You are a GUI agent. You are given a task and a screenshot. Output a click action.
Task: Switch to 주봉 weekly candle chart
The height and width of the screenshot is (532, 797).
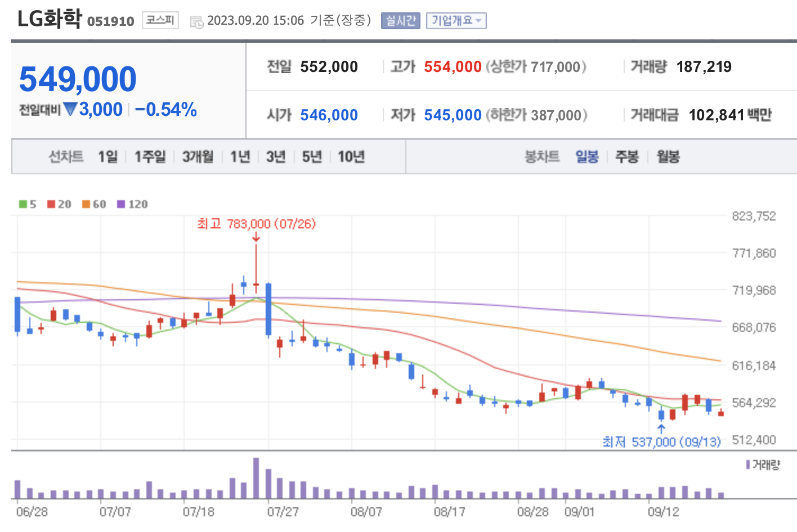(x=627, y=156)
